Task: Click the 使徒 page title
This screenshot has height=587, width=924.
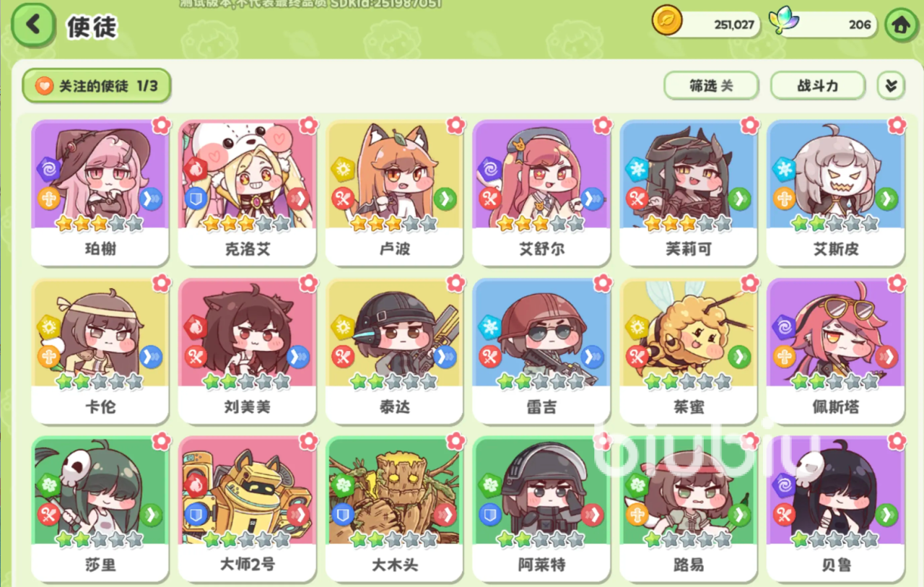Action: (x=92, y=27)
